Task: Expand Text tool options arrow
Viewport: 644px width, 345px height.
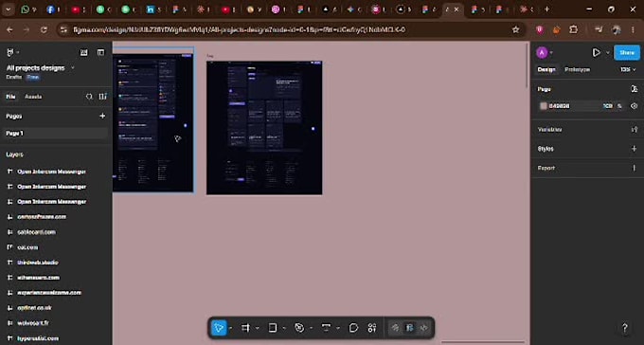Action: click(338, 328)
